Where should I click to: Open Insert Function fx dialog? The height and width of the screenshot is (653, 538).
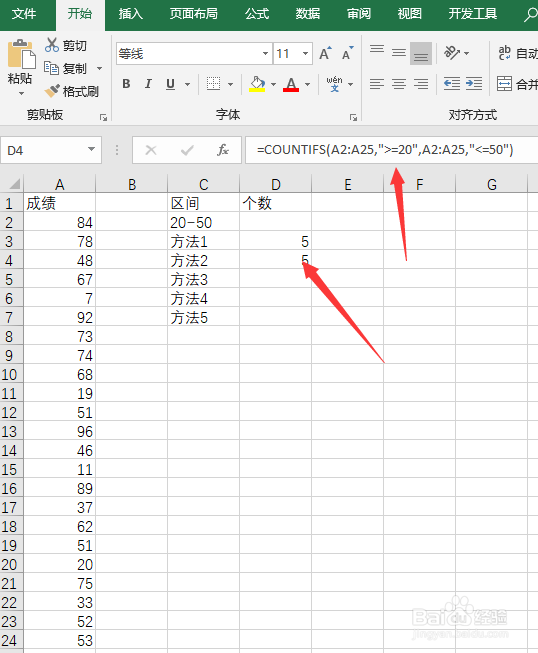coord(223,150)
